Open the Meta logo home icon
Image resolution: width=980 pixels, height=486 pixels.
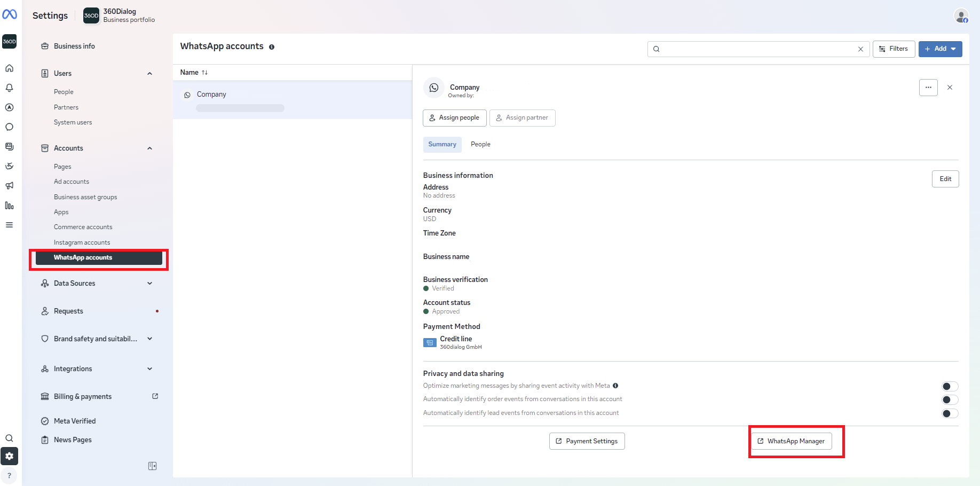click(10, 14)
